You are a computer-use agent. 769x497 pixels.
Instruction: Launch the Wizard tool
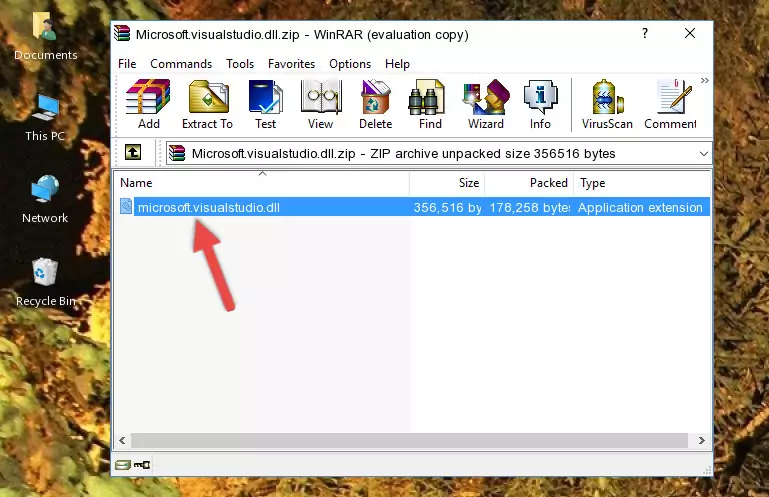click(x=486, y=104)
